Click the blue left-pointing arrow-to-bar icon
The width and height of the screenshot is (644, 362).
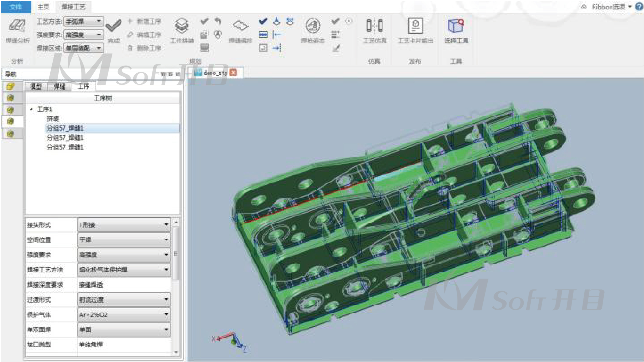tap(277, 34)
